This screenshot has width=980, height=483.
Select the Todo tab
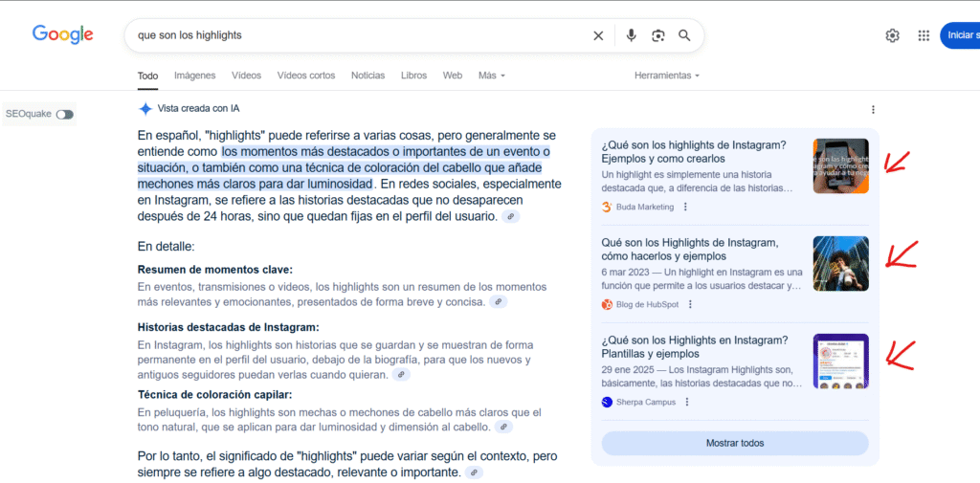click(x=147, y=76)
